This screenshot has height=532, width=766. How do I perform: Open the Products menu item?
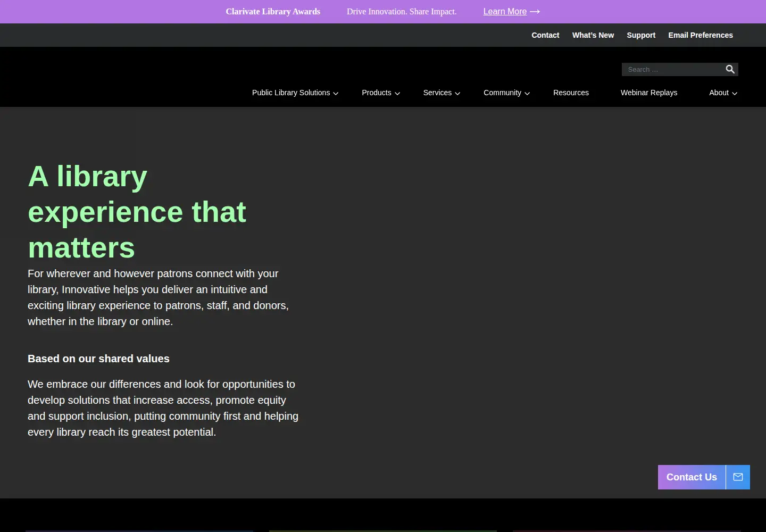coord(377,93)
